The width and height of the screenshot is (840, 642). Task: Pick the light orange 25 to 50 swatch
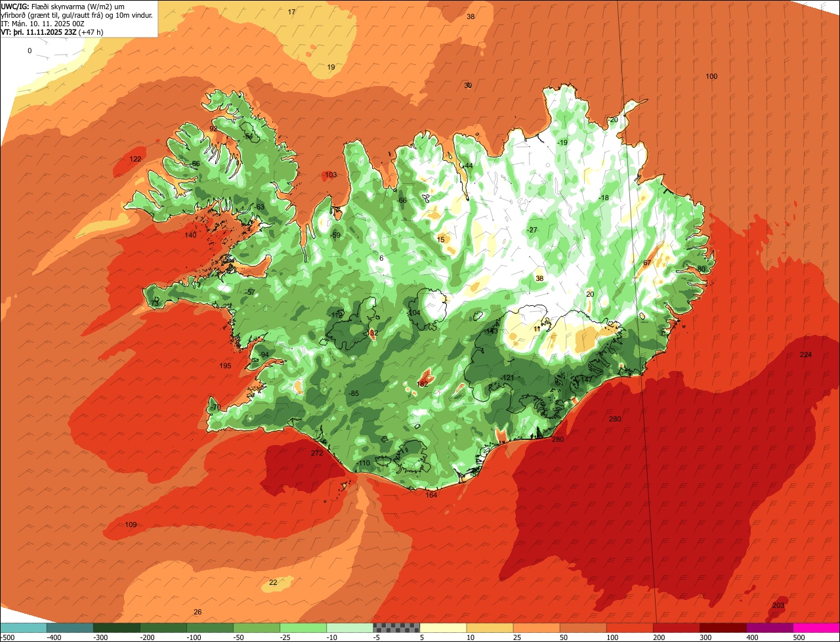536,627
